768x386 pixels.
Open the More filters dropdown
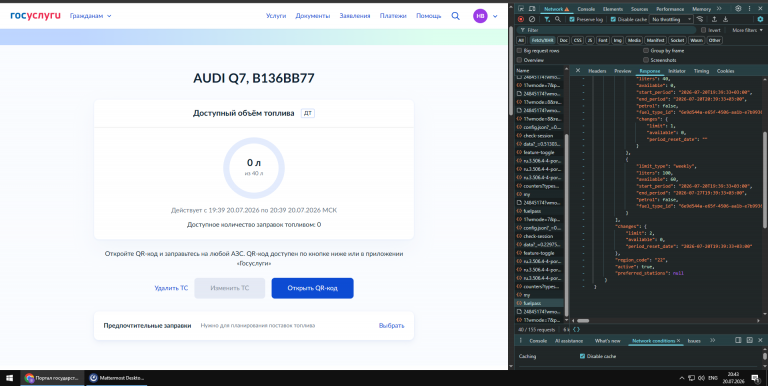coord(747,30)
